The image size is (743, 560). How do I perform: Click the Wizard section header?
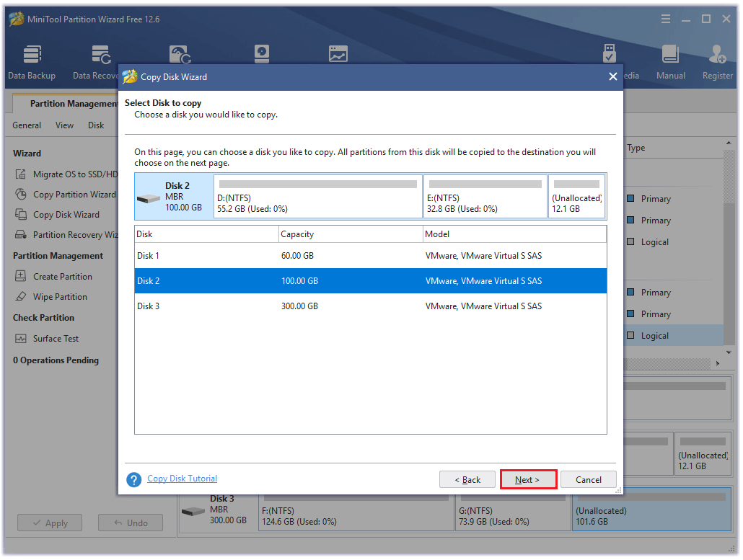[27, 154]
